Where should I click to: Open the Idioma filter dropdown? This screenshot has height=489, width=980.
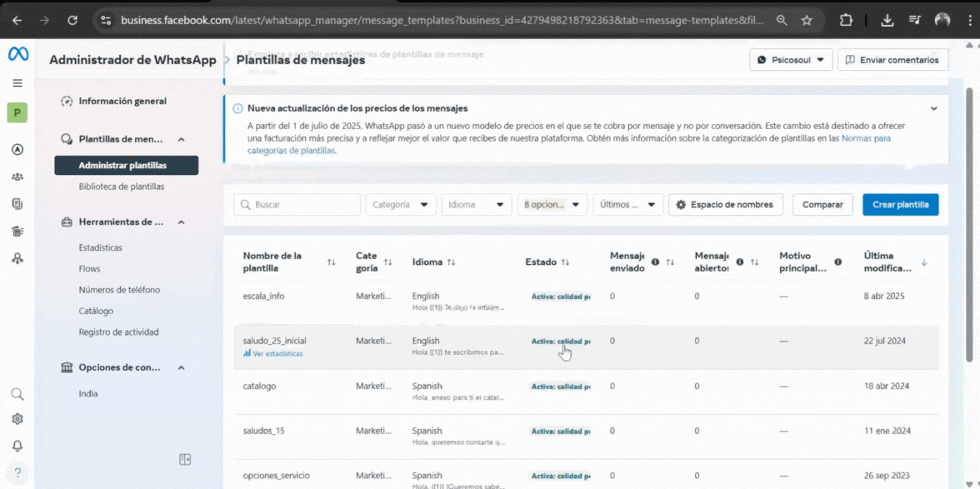click(x=477, y=204)
